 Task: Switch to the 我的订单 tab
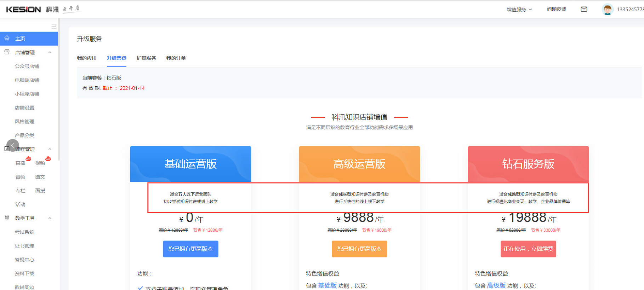[176, 58]
